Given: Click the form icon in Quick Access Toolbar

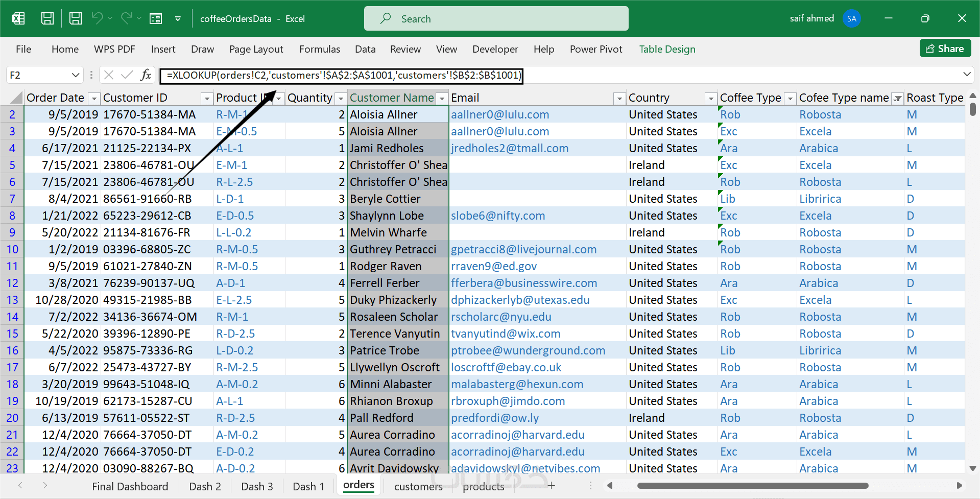Looking at the screenshot, I should 156,19.
